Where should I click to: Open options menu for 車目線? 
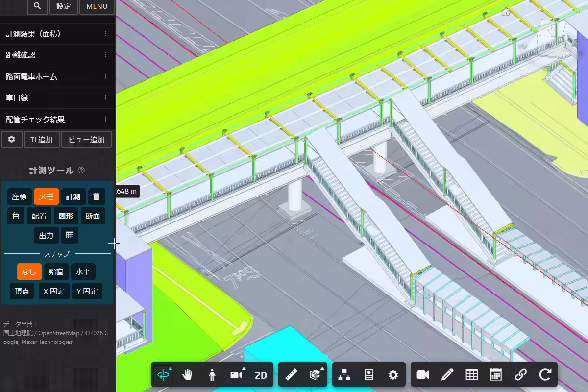[x=105, y=98]
